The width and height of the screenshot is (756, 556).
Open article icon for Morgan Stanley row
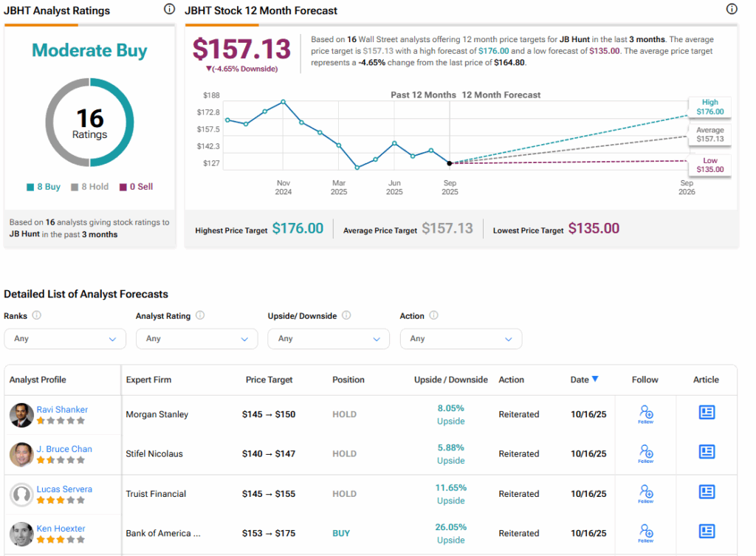[x=707, y=413]
